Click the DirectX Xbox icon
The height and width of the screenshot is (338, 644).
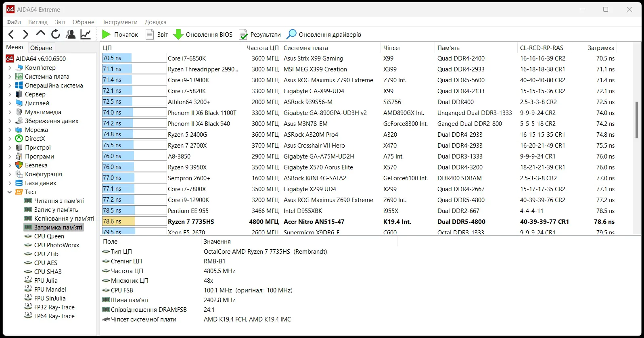click(x=19, y=139)
